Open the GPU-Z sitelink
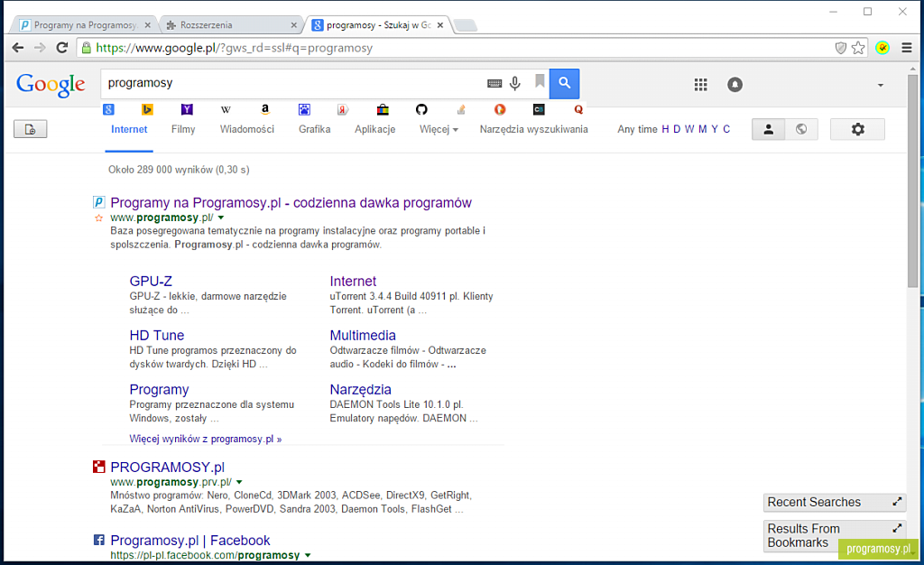Viewport: 924px width, 565px height. point(151,281)
